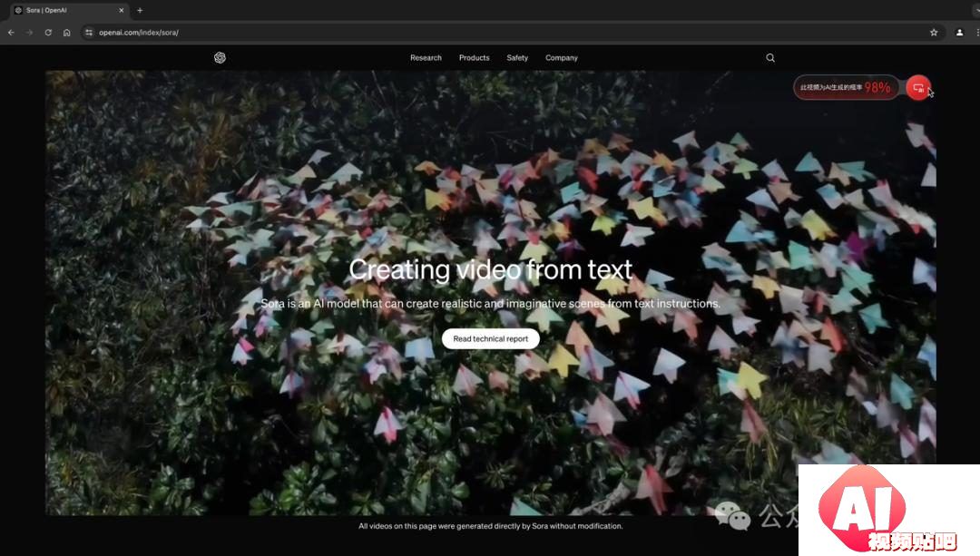Viewport: 980px width, 556px height.
Task: Open the Research menu
Action: (426, 57)
